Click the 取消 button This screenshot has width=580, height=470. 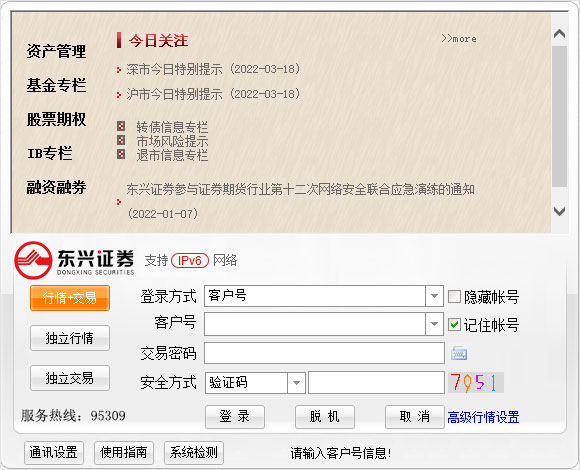tap(415, 417)
